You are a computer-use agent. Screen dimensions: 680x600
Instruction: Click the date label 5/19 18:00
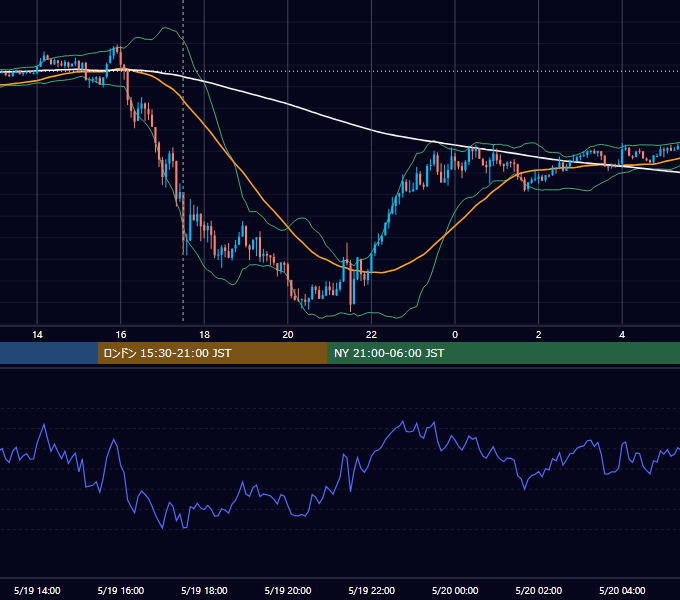click(204, 590)
